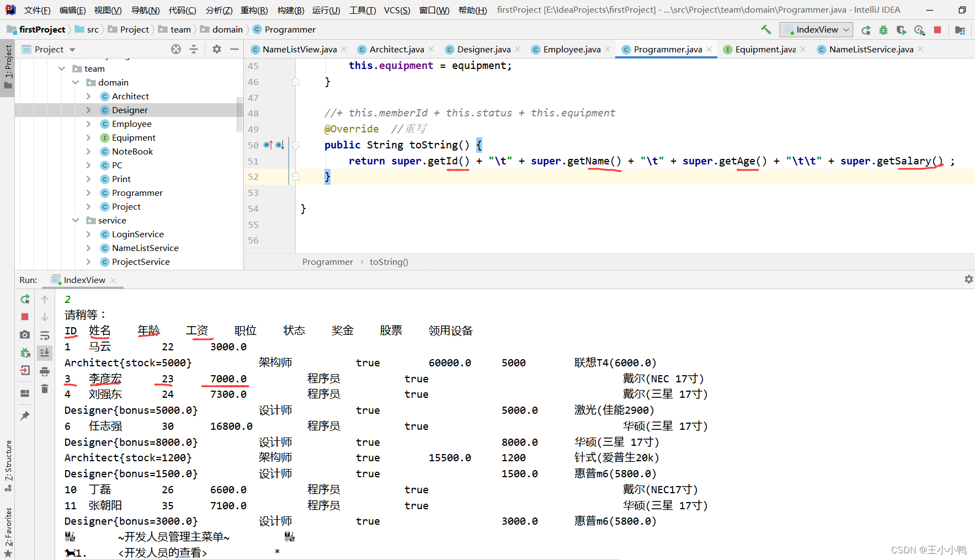The image size is (975, 560).
Task: Expand the Designer class node
Action: coord(89,110)
